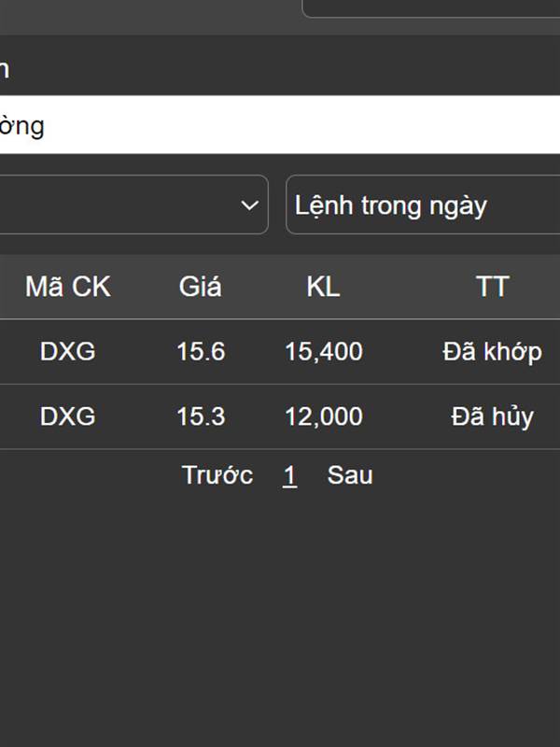This screenshot has height=747, width=560.
Task: Click the "Giá" column header
Action: [201, 287]
